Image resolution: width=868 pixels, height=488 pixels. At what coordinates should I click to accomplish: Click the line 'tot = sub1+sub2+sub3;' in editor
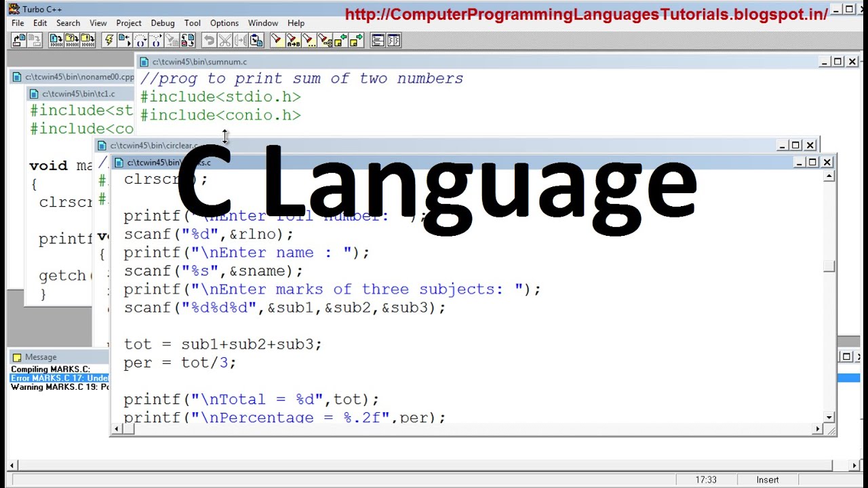tap(222, 344)
